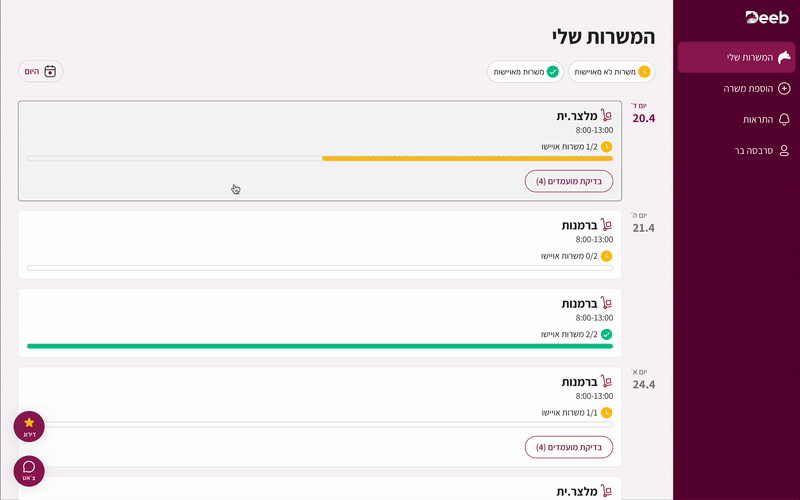The image size is (800, 500).
Task: Toggle the משרות לא מאוישות filter
Action: tap(612, 72)
